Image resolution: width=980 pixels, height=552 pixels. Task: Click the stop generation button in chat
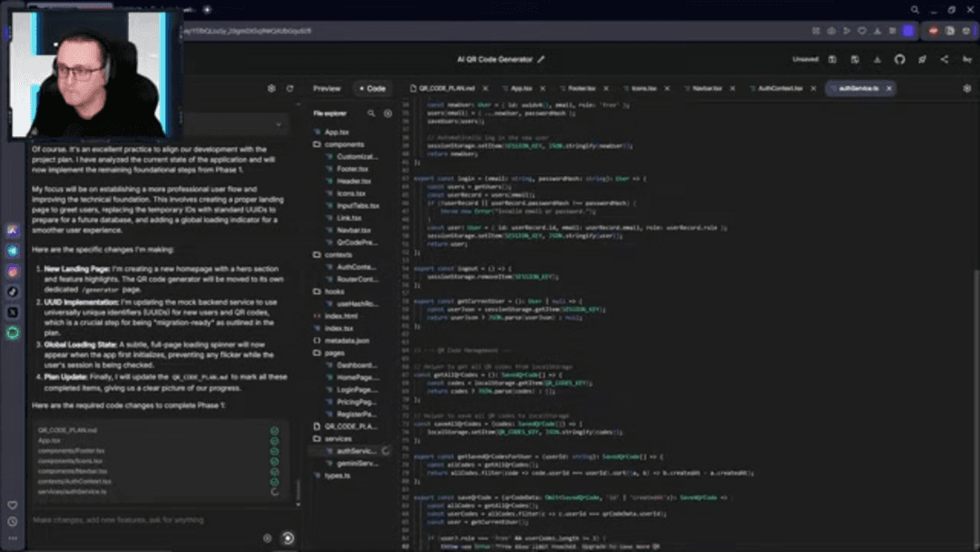click(x=288, y=537)
